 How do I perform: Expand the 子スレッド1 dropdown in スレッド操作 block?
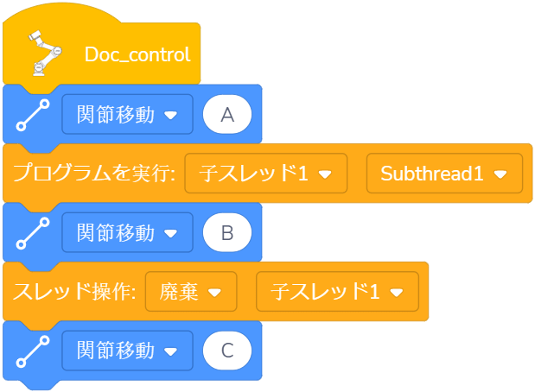pyautogui.click(x=336, y=292)
